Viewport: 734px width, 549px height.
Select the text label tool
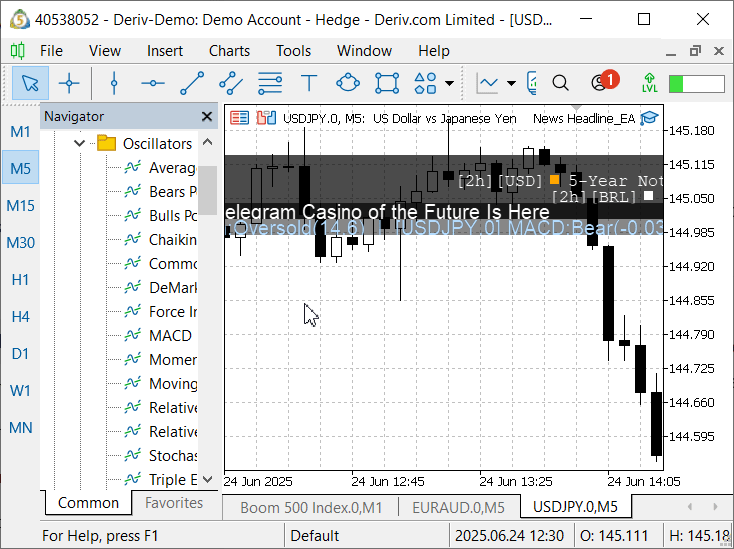(x=309, y=83)
